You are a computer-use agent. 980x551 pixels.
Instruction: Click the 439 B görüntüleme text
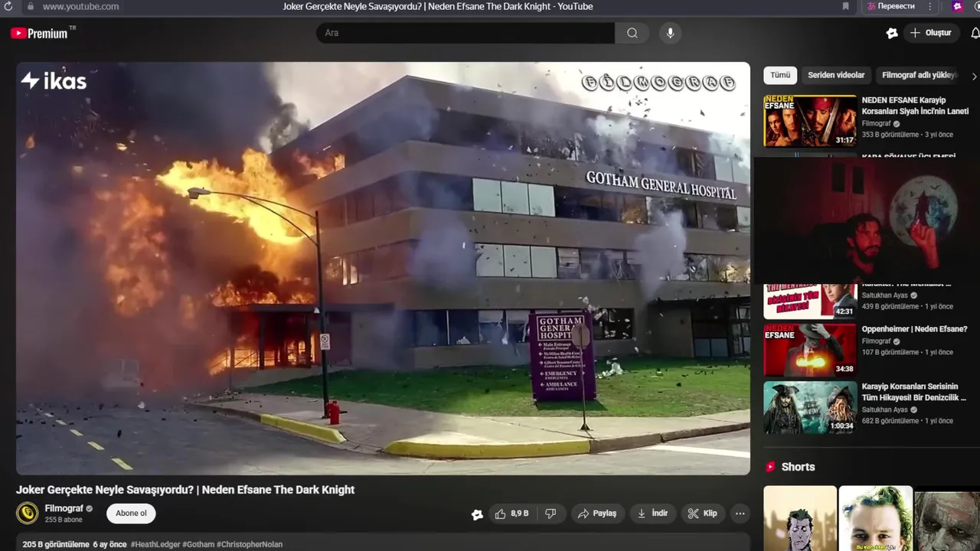(890, 306)
